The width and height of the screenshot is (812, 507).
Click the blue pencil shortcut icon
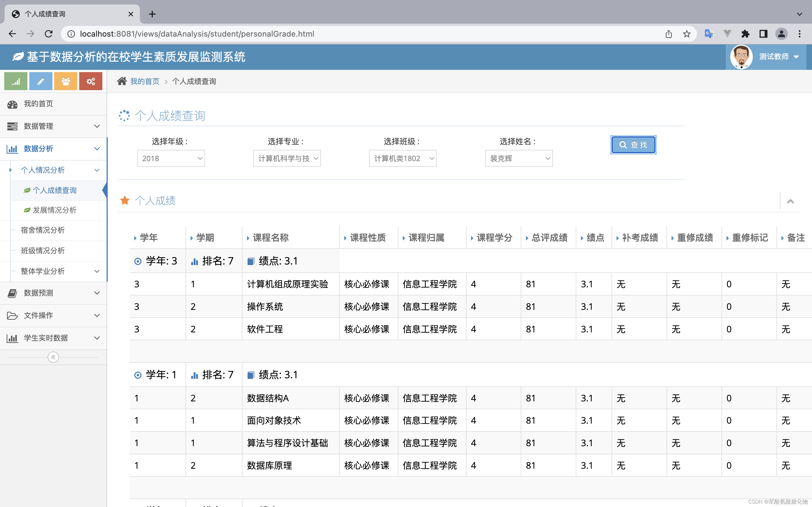(x=41, y=81)
